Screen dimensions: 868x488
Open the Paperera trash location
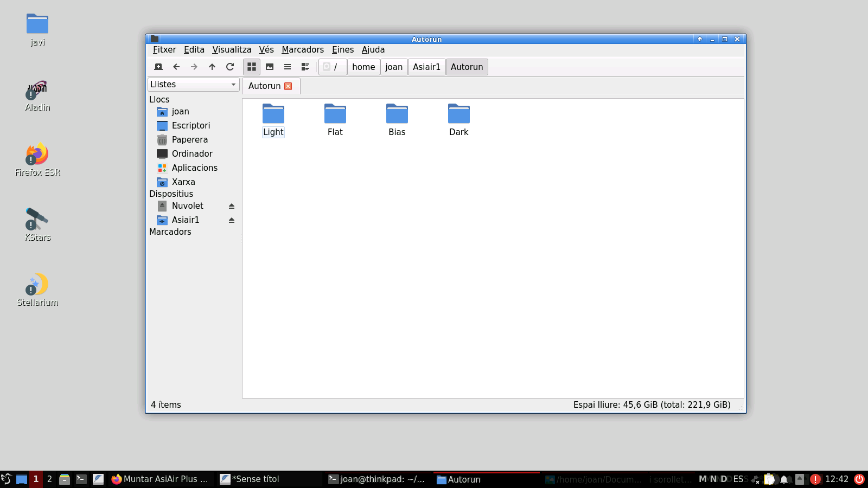[189, 140]
